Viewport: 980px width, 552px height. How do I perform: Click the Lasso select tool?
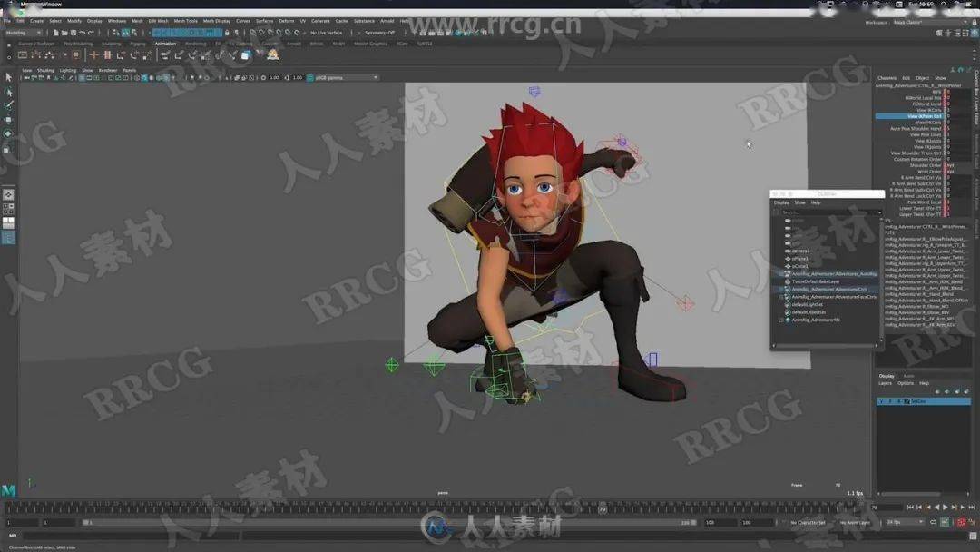(8, 93)
